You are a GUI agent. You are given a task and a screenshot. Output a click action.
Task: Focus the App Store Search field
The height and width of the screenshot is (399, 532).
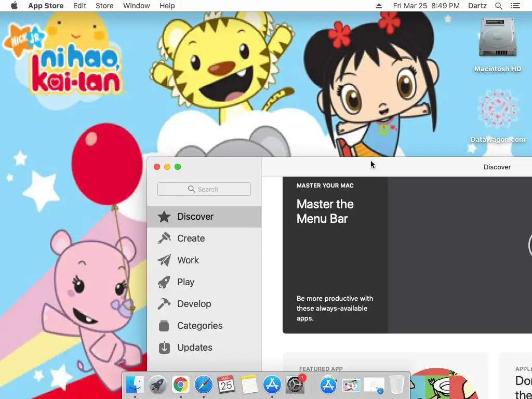[x=204, y=189]
